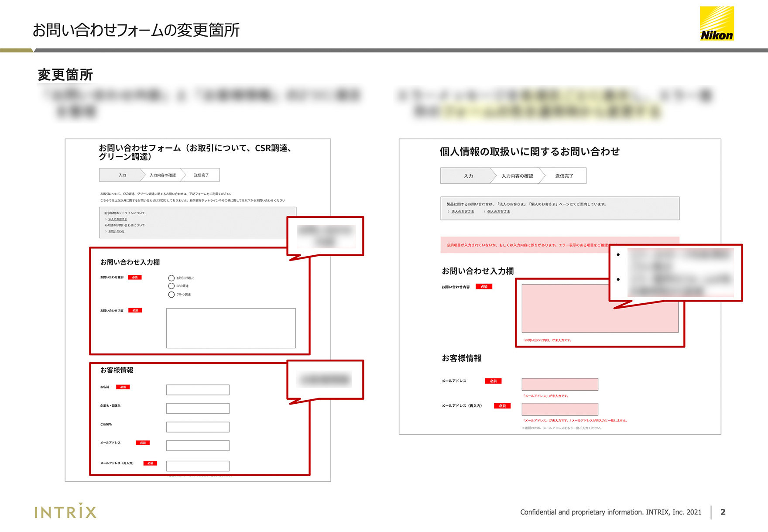768x532 pixels.
Task: Open 法人のお客さま link under 紛争鉱物ホットラインについて
Action: (x=117, y=219)
